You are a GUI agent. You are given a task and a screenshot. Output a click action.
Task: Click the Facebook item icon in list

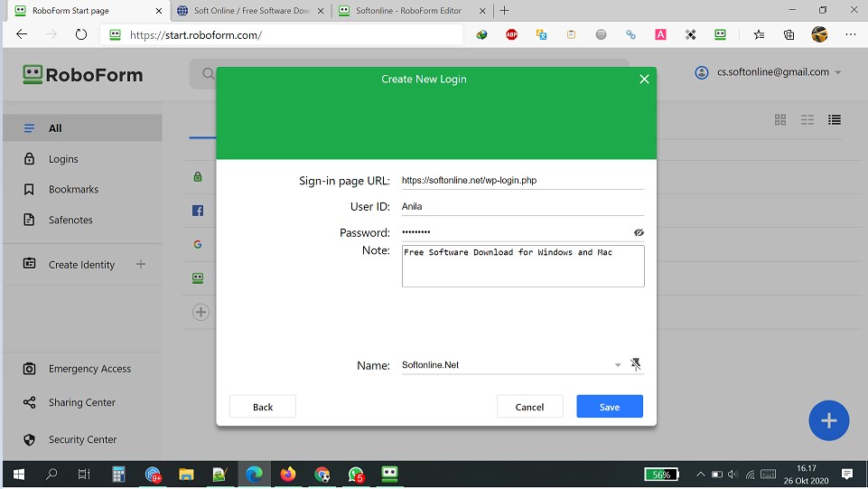click(198, 211)
